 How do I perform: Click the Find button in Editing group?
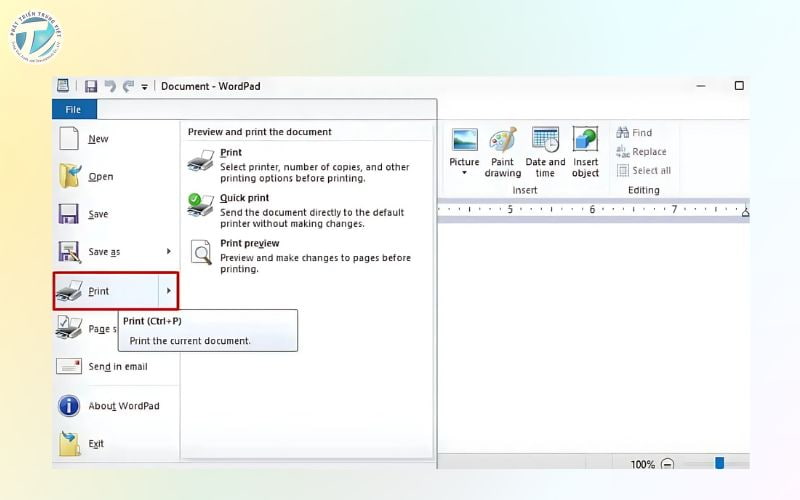634,132
